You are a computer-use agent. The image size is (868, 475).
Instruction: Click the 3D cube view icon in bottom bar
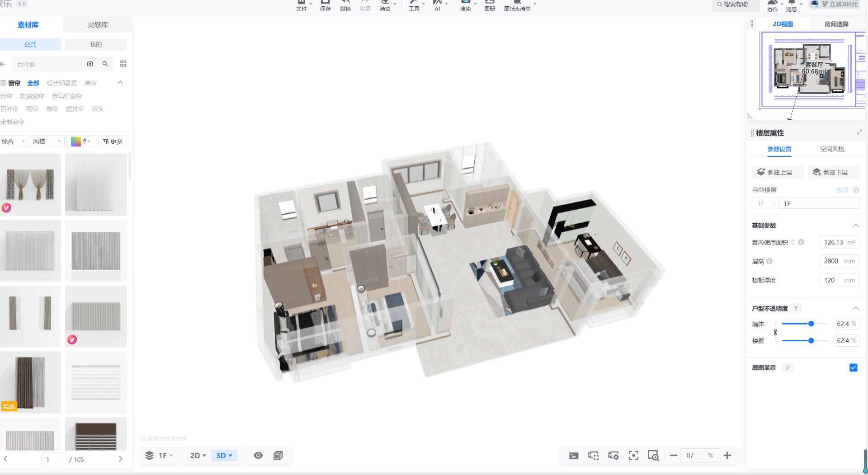(x=278, y=456)
